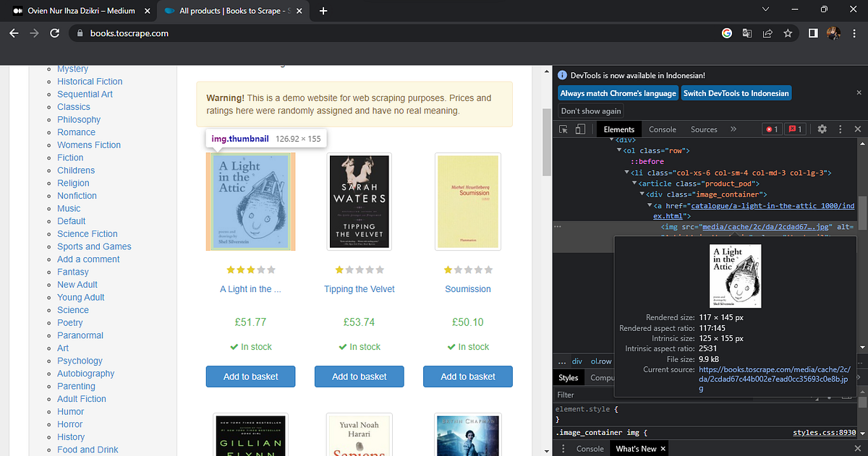Toggle device emulation toolbar

579,129
